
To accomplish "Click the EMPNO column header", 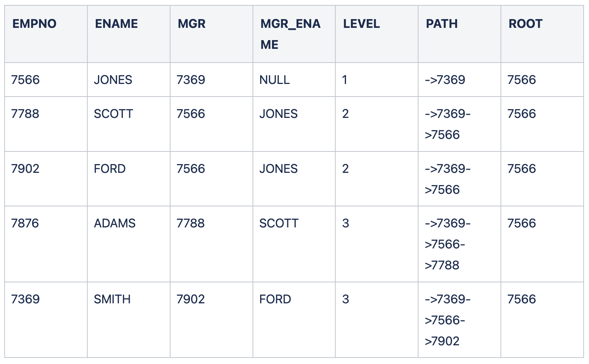I will click(34, 24).
